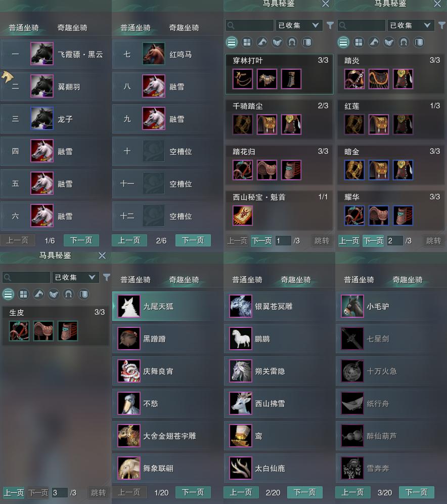The height and width of the screenshot is (504, 447).
Task: Click 下一页 next to the 1/6 page counter
Action: 81,240
